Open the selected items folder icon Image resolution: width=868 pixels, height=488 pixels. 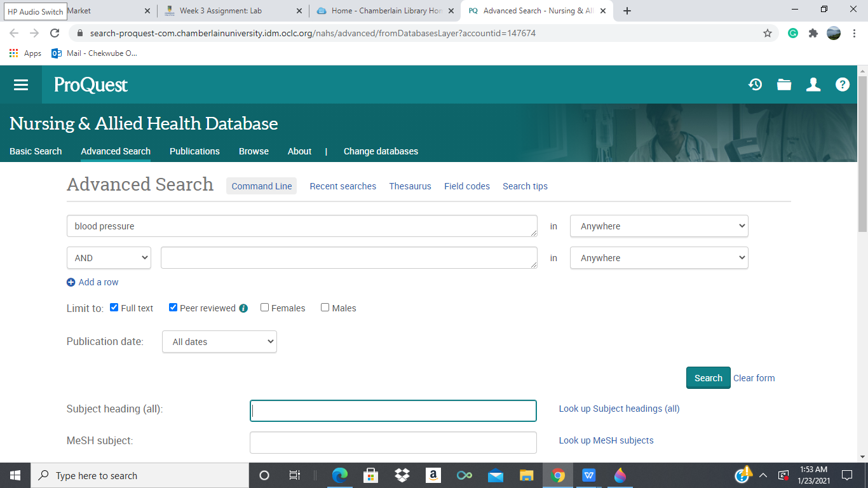[x=784, y=85]
